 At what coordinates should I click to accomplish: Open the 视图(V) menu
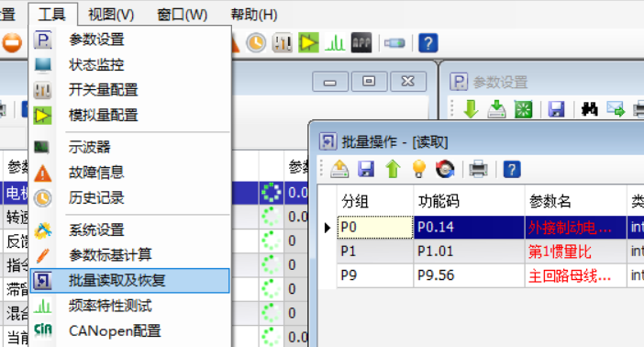[x=111, y=15]
